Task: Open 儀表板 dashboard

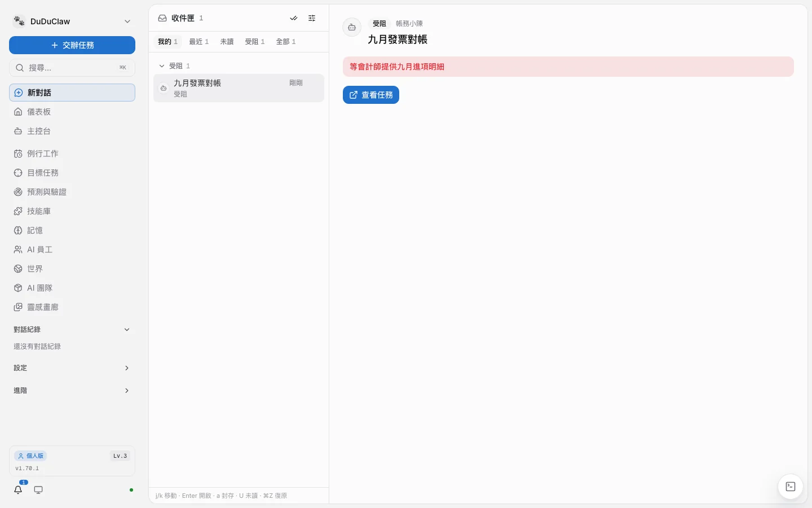Action: 72,112
